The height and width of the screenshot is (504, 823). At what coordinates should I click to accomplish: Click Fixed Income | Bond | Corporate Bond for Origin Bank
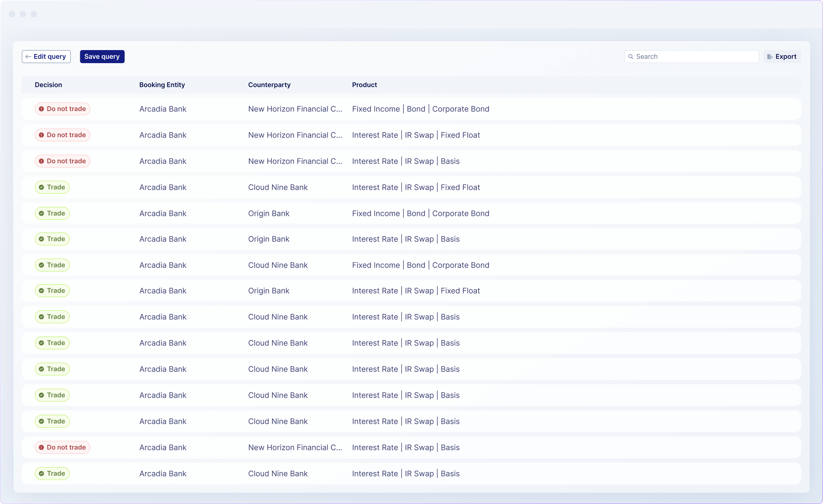click(421, 213)
